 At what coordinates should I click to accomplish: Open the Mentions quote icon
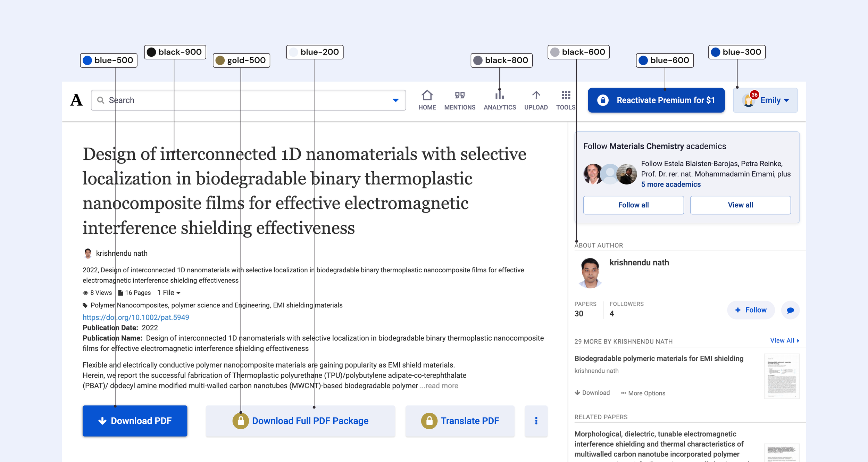(459, 95)
